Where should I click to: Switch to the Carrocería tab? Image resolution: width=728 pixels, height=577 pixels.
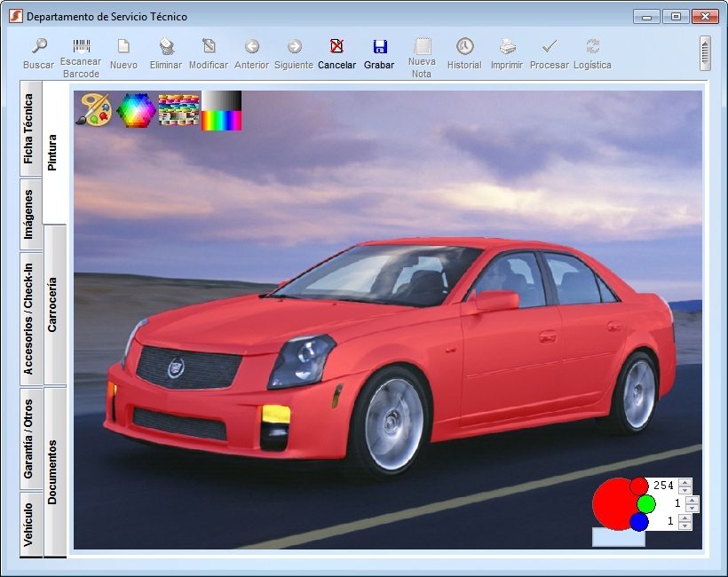pyautogui.click(x=54, y=304)
